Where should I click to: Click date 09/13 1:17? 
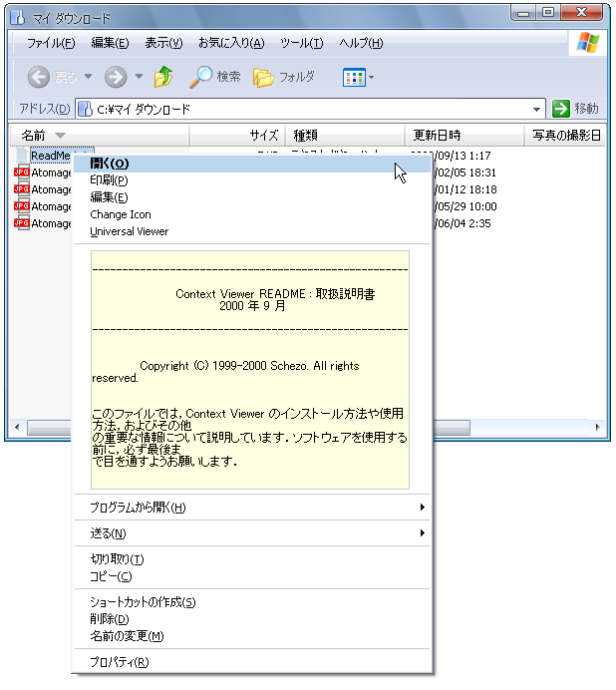(462, 156)
